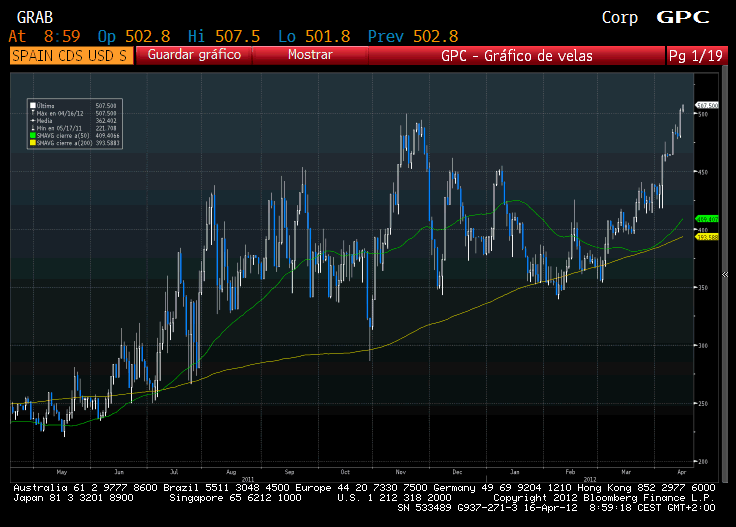Image resolution: width=736 pixels, height=527 pixels.
Task: Collapse the side panel with double-chevron arrow
Action: [725, 275]
